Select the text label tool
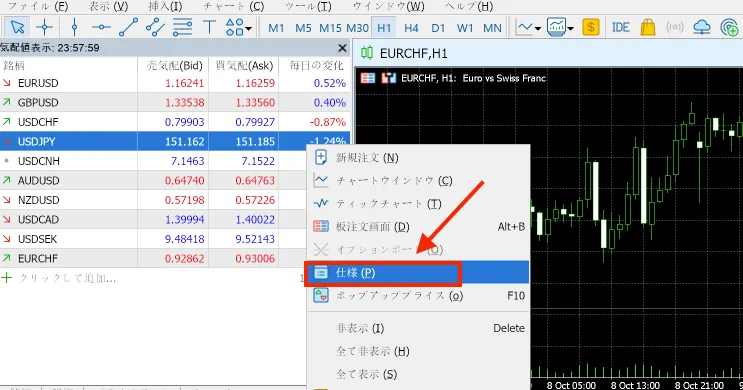743x390 pixels. 209,27
